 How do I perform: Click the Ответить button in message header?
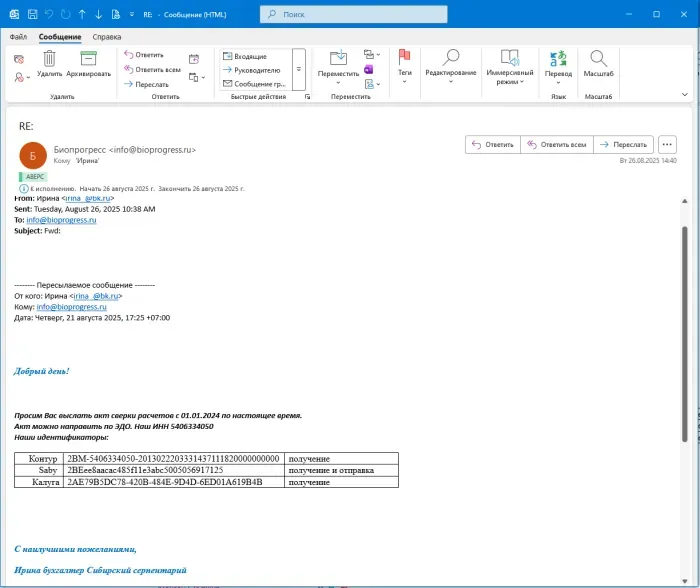click(x=491, y=145)
